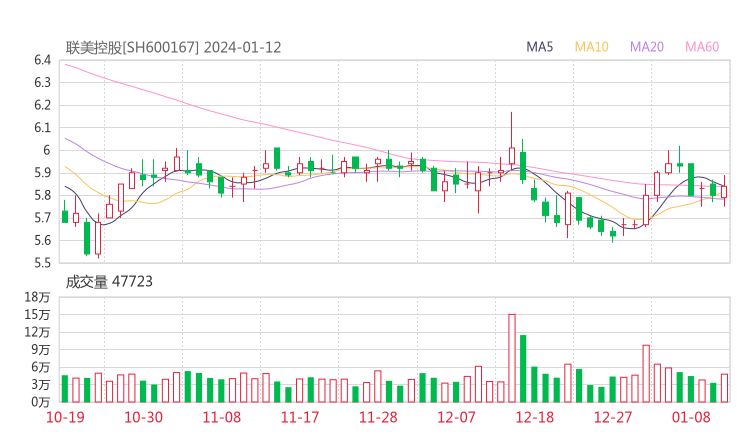
Task: Click the 12-27 date axis label
Action: [613, 417]
